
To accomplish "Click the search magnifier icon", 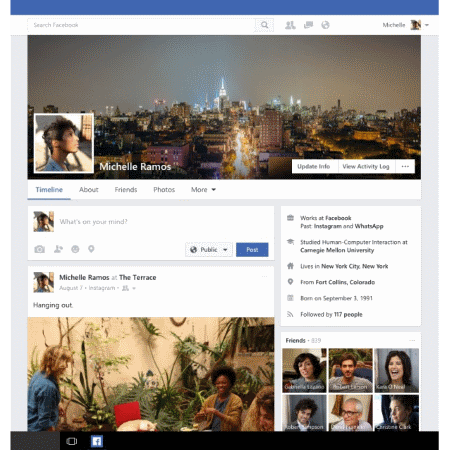I will click(264, 25).
